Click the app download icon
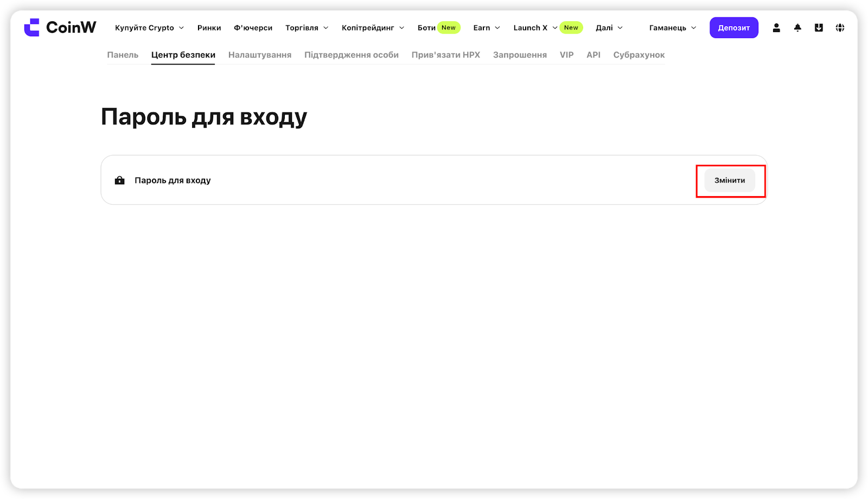 tap(819, 28)
